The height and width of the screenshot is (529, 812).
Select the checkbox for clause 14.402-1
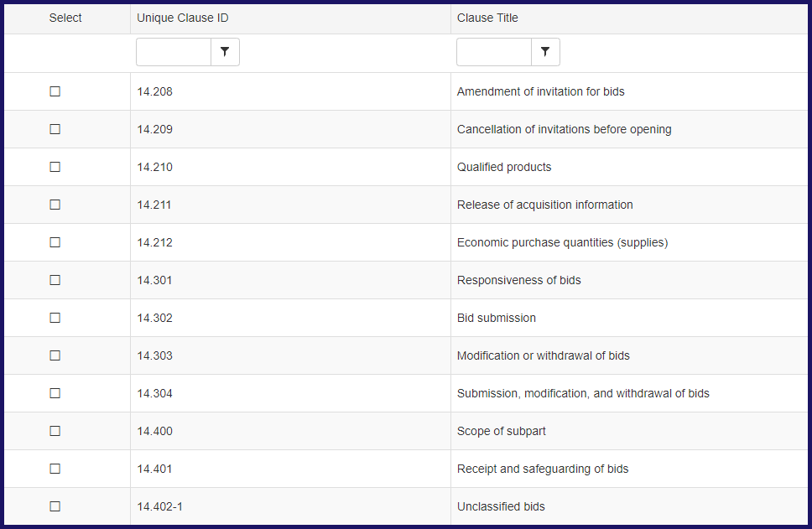(x=55, y=506)
